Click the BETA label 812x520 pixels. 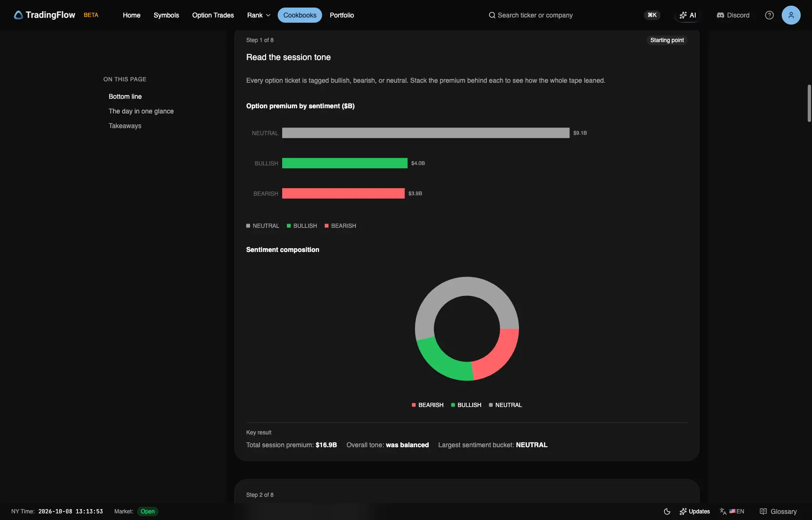[91, 15]
